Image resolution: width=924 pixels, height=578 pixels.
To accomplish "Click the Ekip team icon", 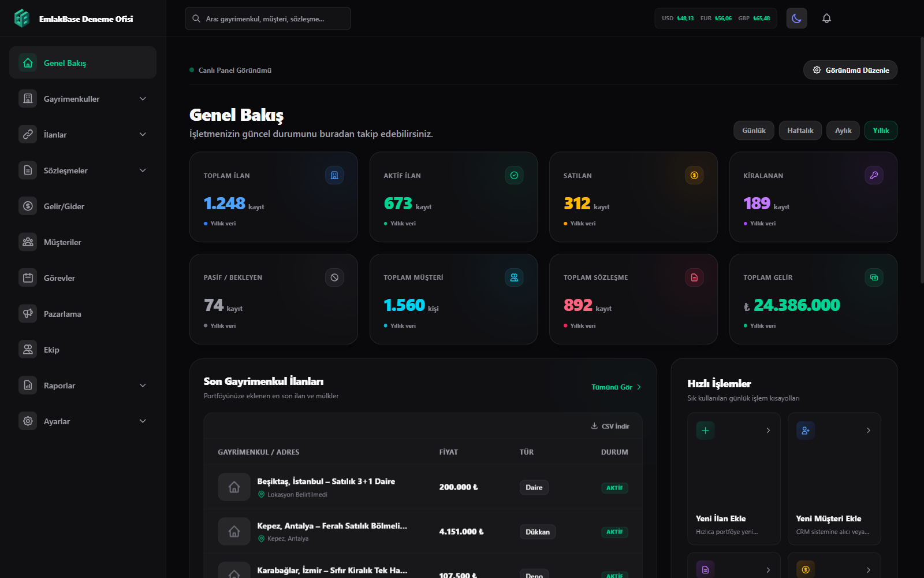I will [x=28, y=349].
